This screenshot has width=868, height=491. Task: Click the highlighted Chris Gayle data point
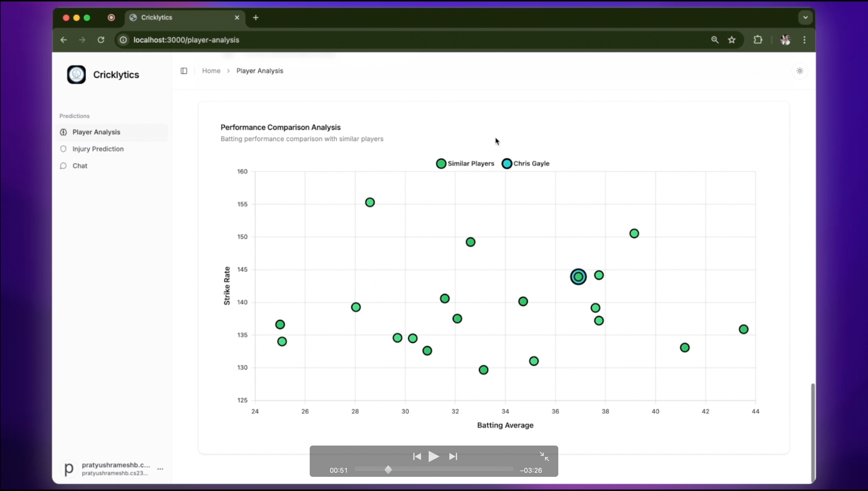(x=578, y=277)
